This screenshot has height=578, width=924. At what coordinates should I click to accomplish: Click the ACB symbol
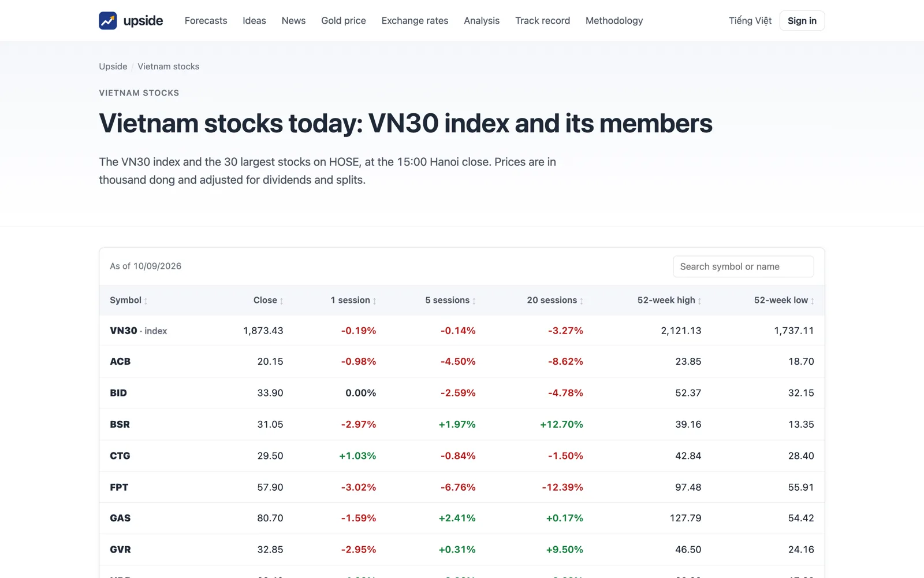(x=120, y=362)
